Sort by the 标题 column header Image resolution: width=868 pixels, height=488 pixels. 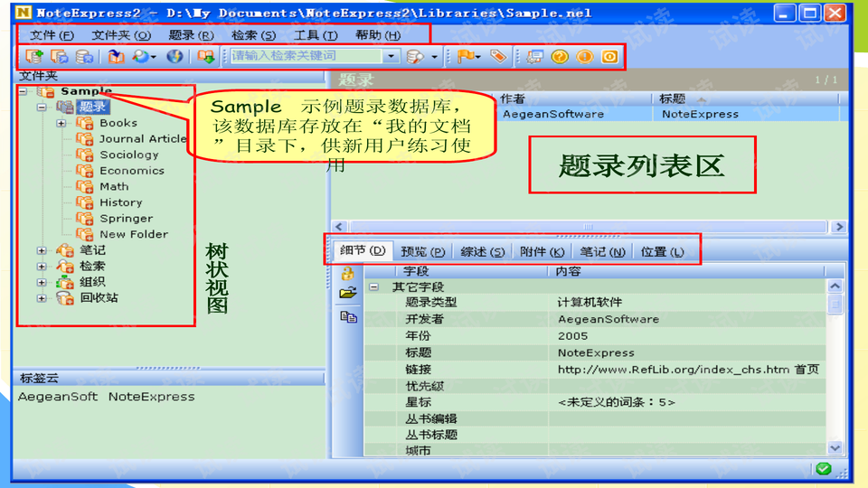point(744,99)
